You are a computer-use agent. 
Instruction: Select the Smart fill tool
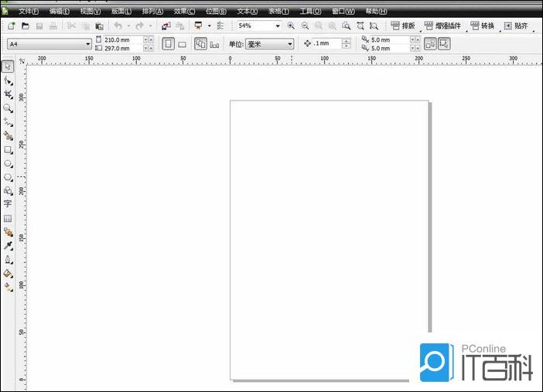coord(8,136)
